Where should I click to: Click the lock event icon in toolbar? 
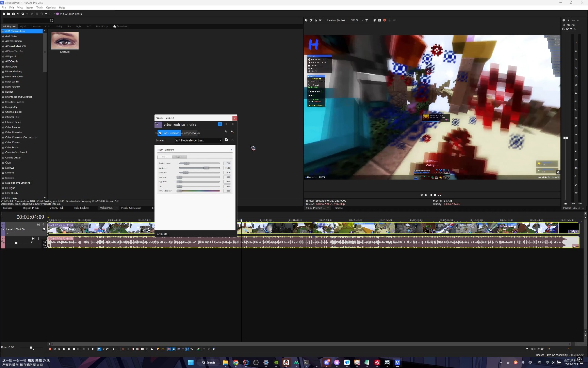click(152, 349)
